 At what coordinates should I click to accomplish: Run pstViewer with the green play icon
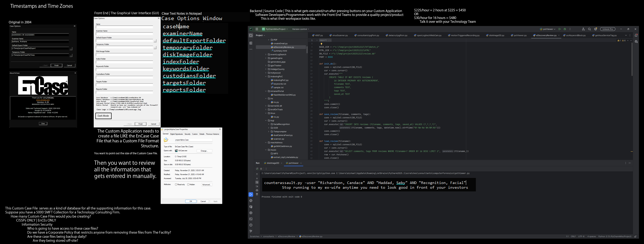[559, 29]
